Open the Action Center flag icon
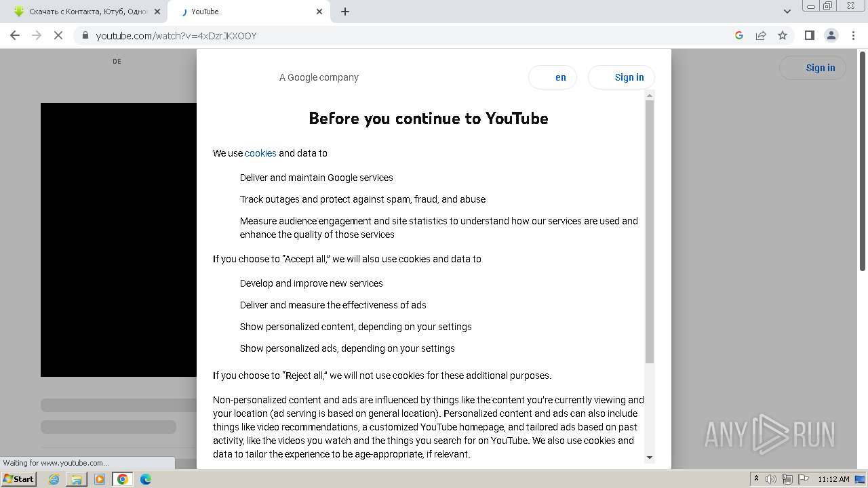The height and width of the screenshot is (488, 868). coord(803,479)
